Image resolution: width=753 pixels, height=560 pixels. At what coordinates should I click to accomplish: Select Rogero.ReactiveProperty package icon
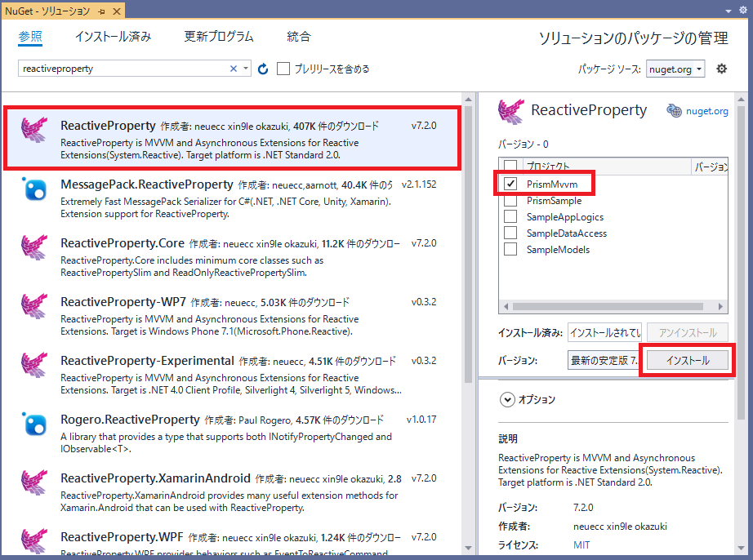(x=34, y=424)
